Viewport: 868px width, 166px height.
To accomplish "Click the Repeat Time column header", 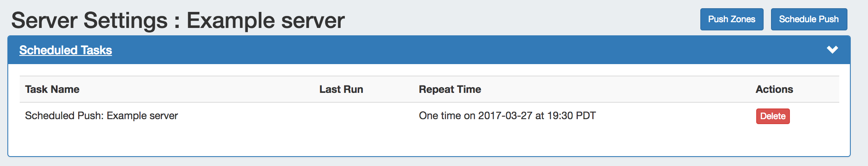I will click(x=450, y=89).
